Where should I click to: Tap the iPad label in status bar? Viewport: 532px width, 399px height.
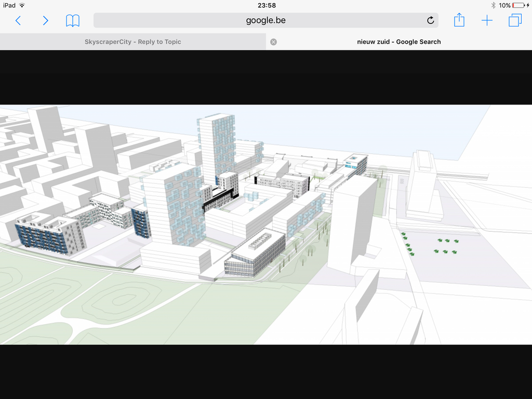9,5
